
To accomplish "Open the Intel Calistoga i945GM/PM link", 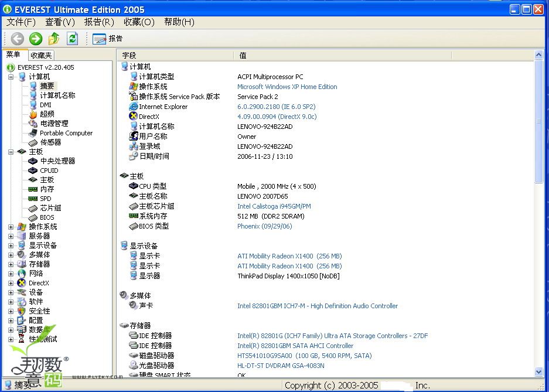I will click(274, 206).
